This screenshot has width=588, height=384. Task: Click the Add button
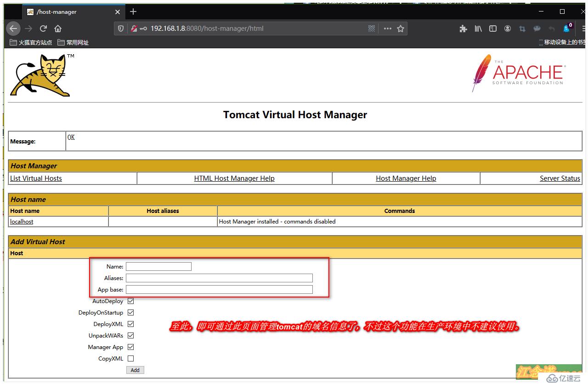point(135,370)
